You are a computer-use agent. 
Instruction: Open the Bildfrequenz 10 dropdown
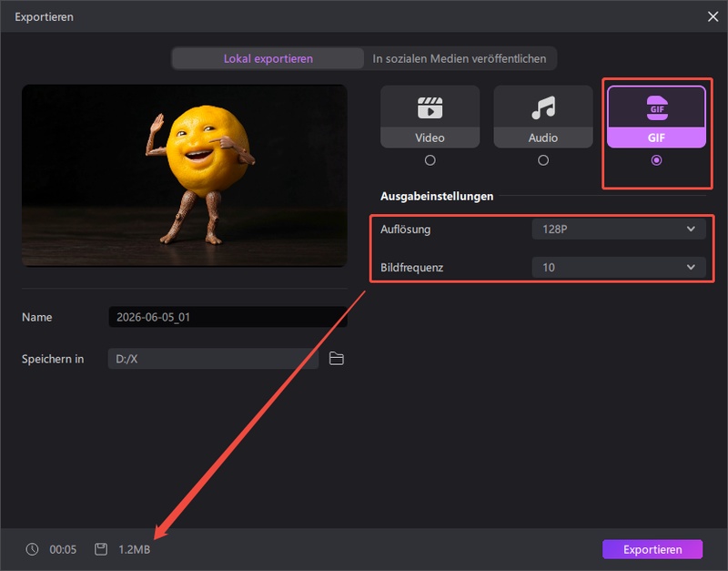[x=619, y=268]
